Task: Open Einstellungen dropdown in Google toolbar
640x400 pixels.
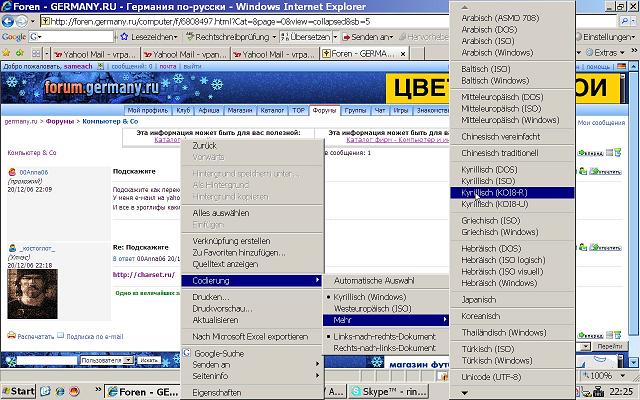Action: pos(606,37)
